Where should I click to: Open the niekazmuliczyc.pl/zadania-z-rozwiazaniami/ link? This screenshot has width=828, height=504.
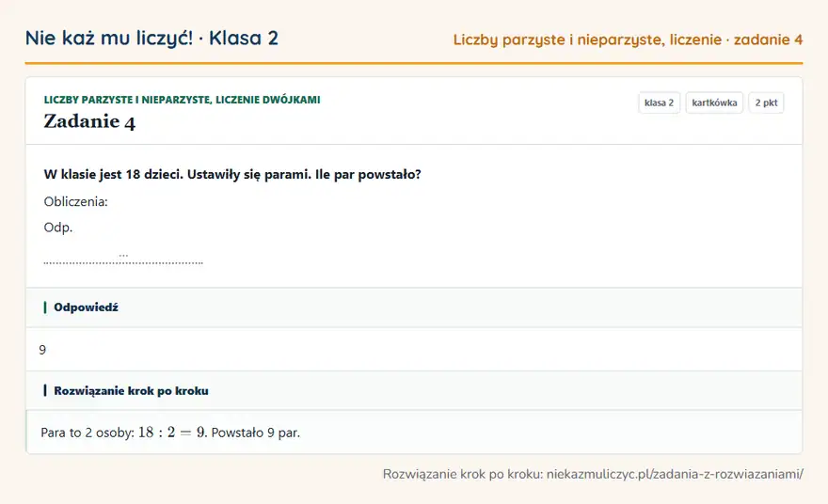coord(675,474)
